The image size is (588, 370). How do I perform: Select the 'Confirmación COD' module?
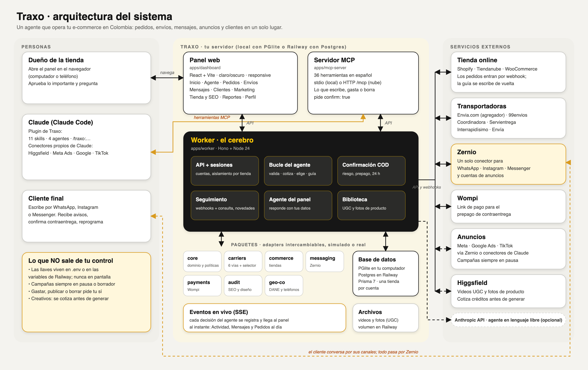click(x=371, y=171)
